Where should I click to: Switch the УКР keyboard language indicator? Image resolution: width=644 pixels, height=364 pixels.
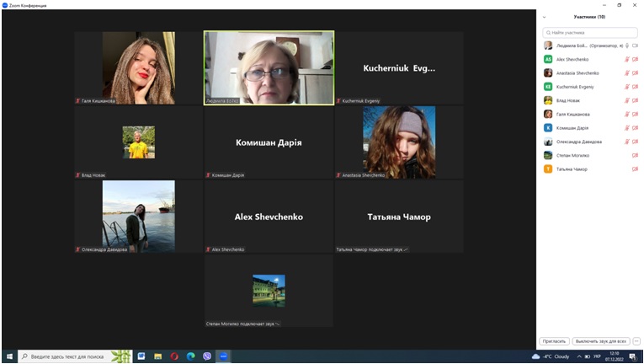point(597,356)
